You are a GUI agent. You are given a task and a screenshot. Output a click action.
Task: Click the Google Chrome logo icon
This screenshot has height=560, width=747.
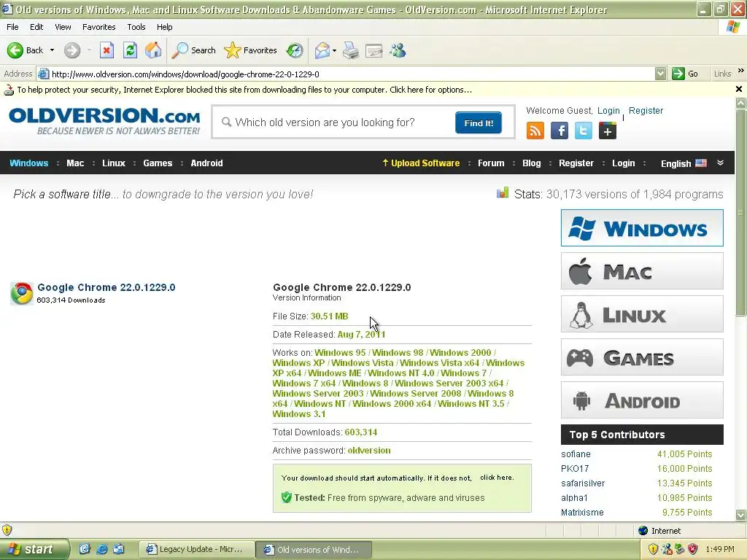coord(22,293)
